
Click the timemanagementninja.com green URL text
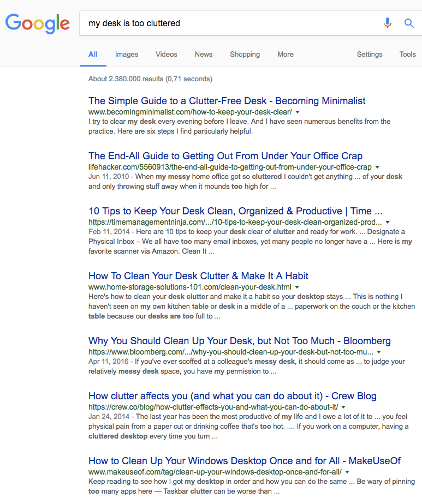coord(235,222)
